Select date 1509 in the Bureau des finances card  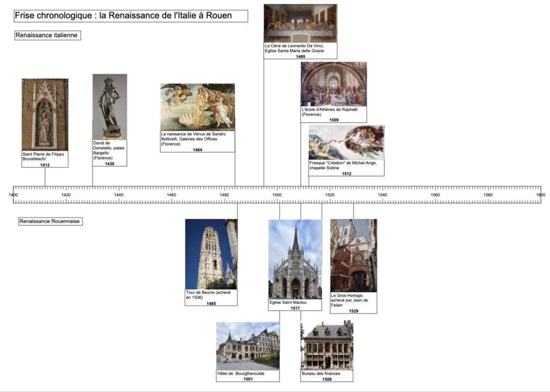[327, 379]
